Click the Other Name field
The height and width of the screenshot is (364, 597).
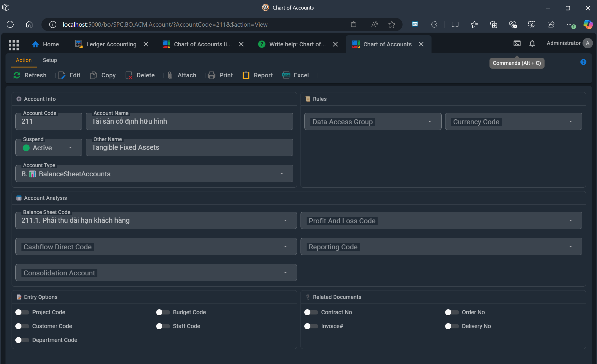(x=190, y=148)
